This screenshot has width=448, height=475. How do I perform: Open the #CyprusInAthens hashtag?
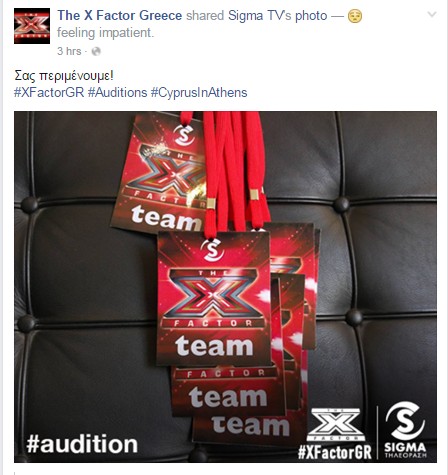(x=199, y=92)
